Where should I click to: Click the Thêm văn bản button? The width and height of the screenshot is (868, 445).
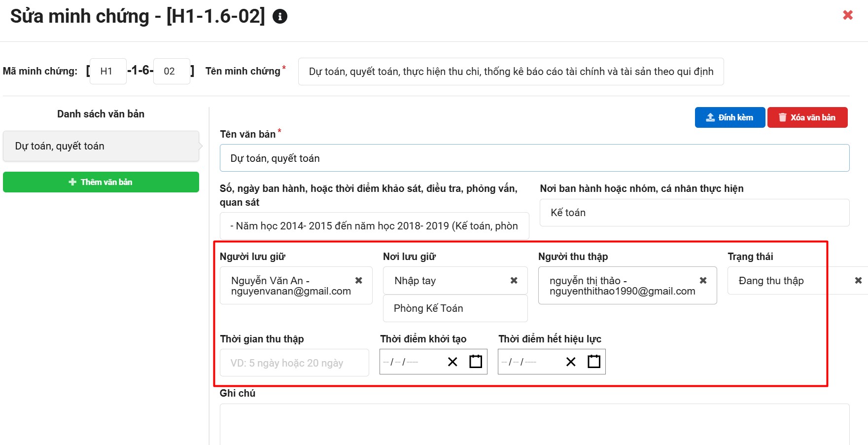pos(101,182)
